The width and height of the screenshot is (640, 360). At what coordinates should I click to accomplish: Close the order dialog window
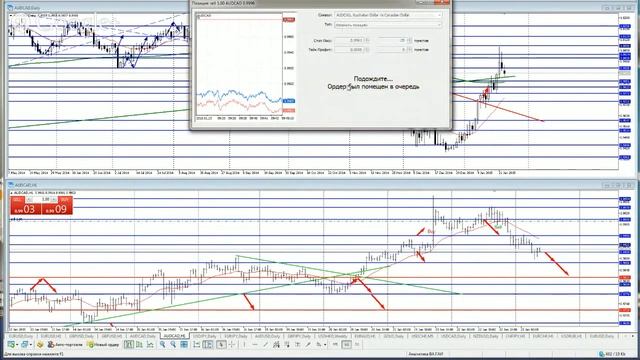pos(442,2)
